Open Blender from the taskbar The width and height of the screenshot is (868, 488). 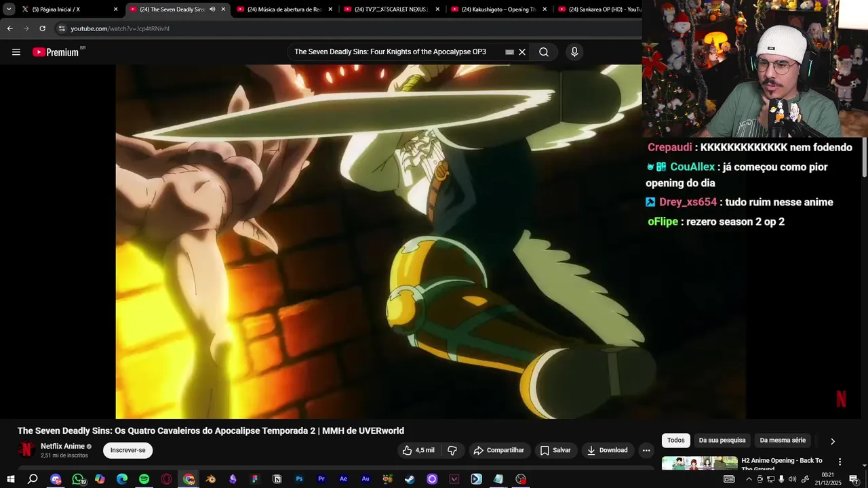[x=211, y=479]
